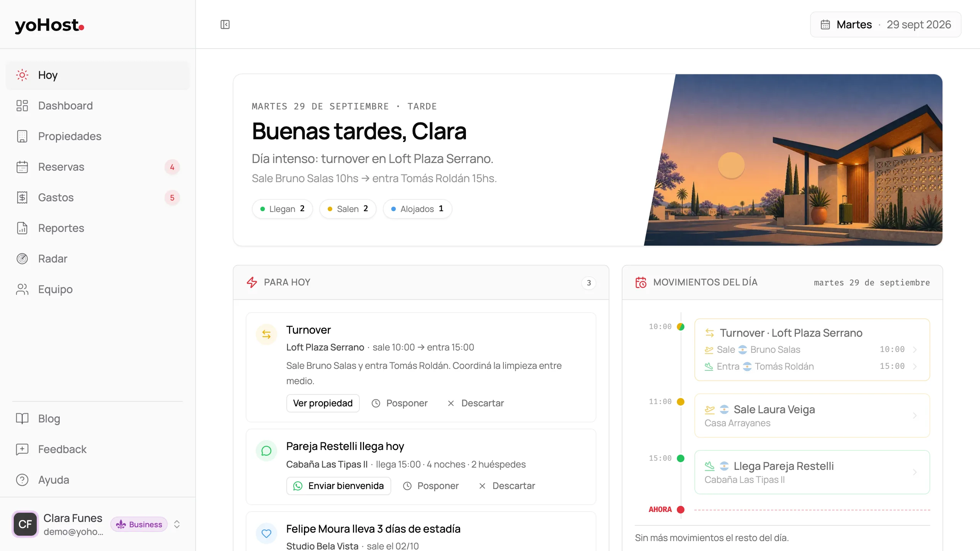Click the Para Hoy lightning bolt icon
This screenshot has height=551, width=980.
tap(252, 282)
